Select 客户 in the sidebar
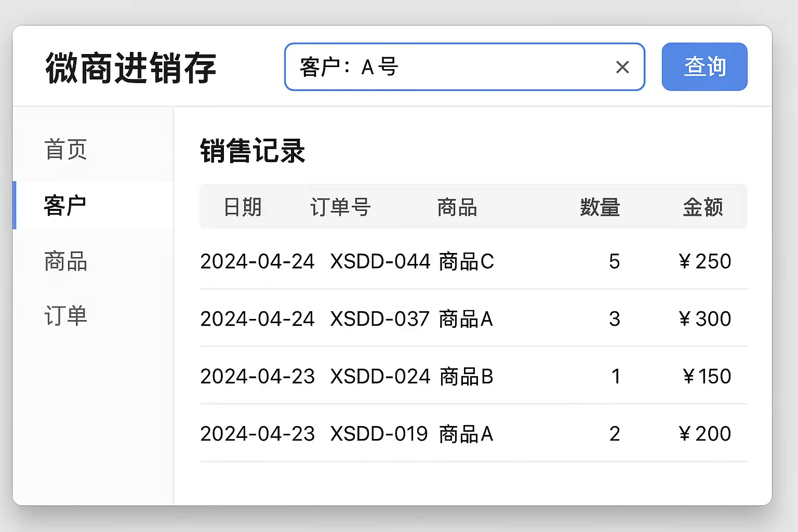This screenshot has width=798, height=532. point(65,206)
